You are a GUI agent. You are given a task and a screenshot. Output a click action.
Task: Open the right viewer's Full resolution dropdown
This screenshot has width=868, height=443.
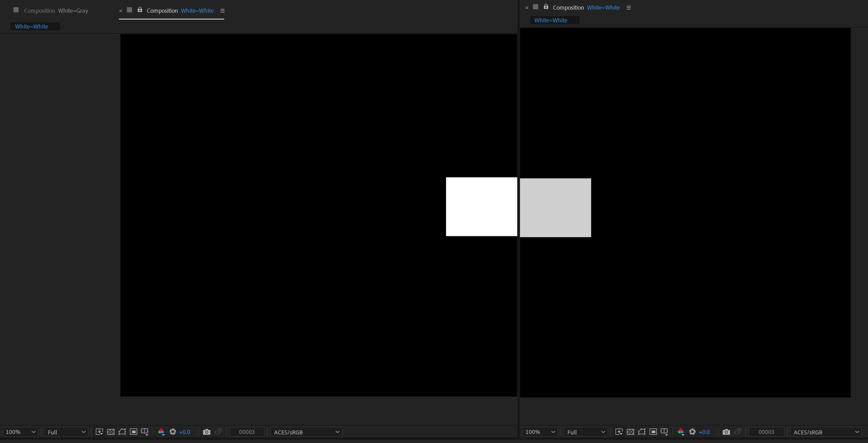[x=585, y=432]
